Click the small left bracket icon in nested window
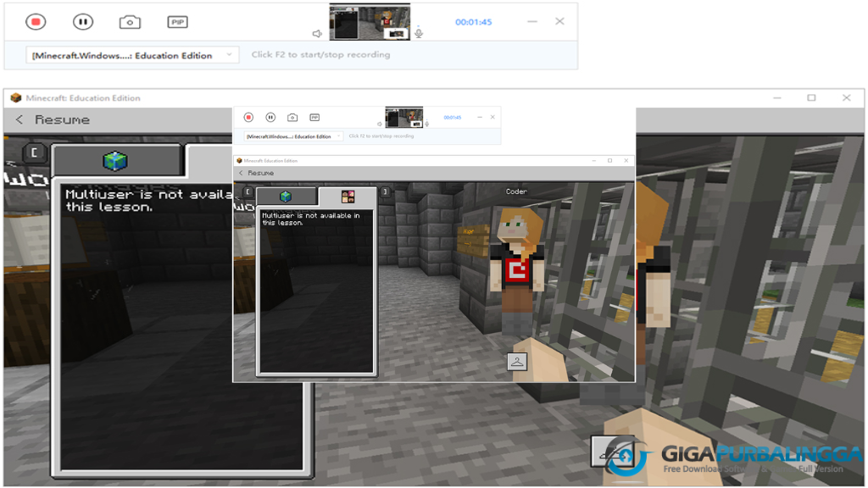This screenshot has width=868, height=488. click(x=248, y=191)
